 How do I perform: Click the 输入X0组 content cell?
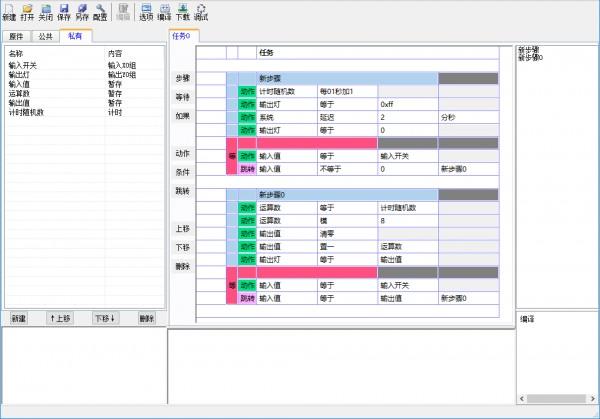click(x=122, y=65)
